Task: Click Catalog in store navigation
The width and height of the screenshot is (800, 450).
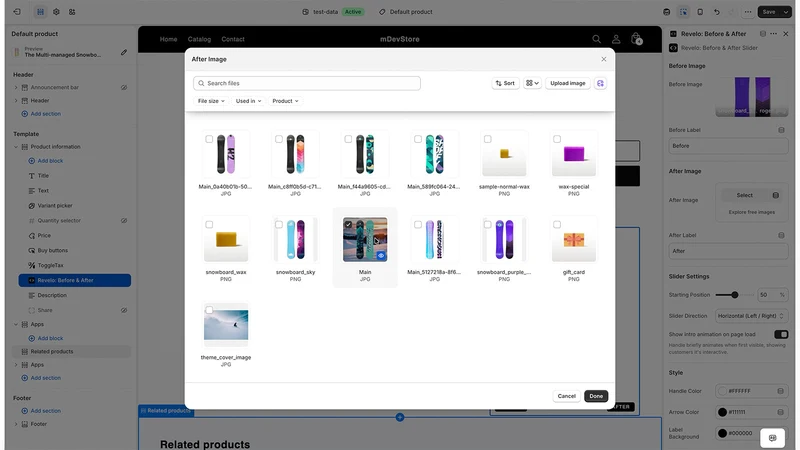Action: (199, 39)
